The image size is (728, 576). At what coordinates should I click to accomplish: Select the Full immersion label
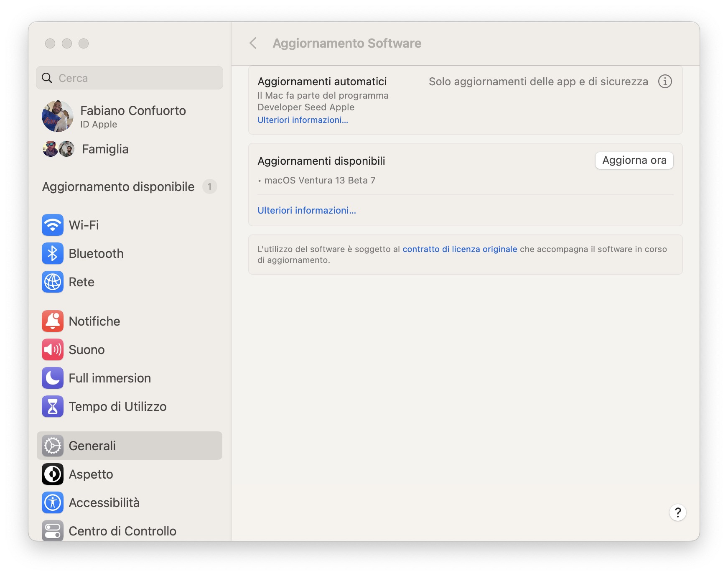110,378
